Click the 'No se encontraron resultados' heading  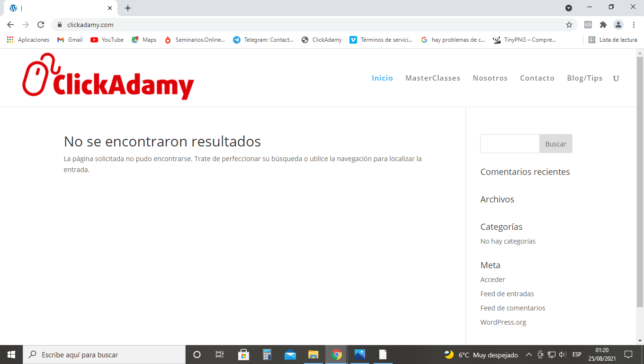(162, 141)
